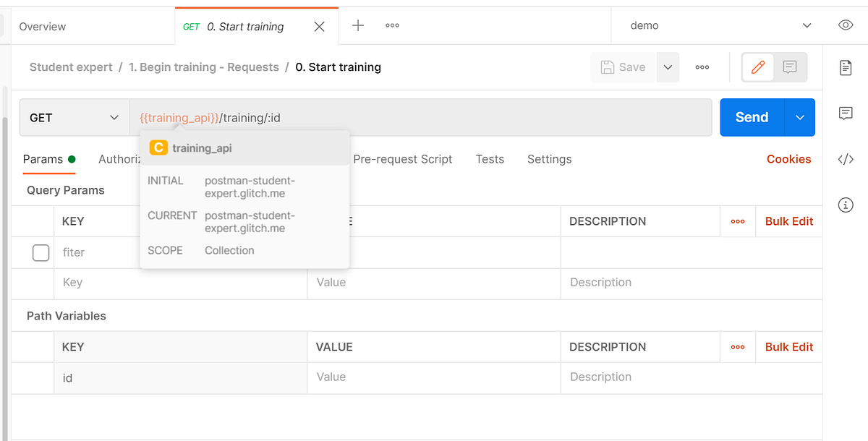This screenshot has width=868, height=441.
Task: Click the empty query param Value field
Action: pyautogui.click(x=434, y=283)
